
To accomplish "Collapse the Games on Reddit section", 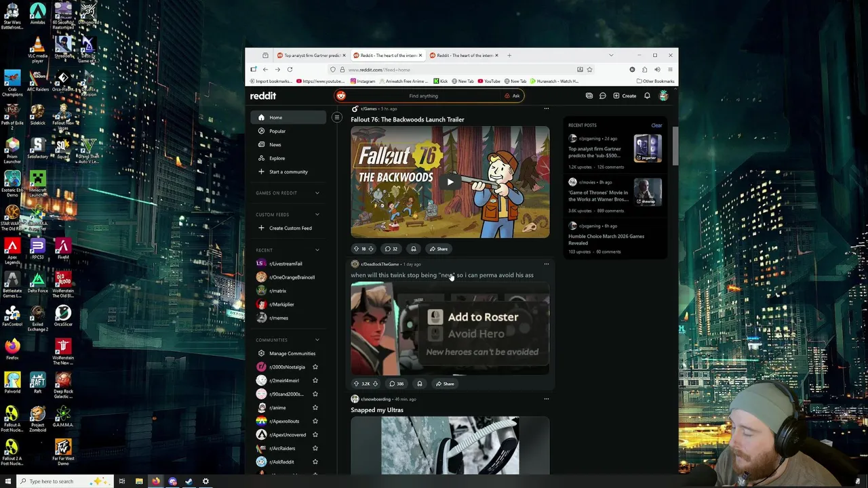I will (x=317, y=193).
